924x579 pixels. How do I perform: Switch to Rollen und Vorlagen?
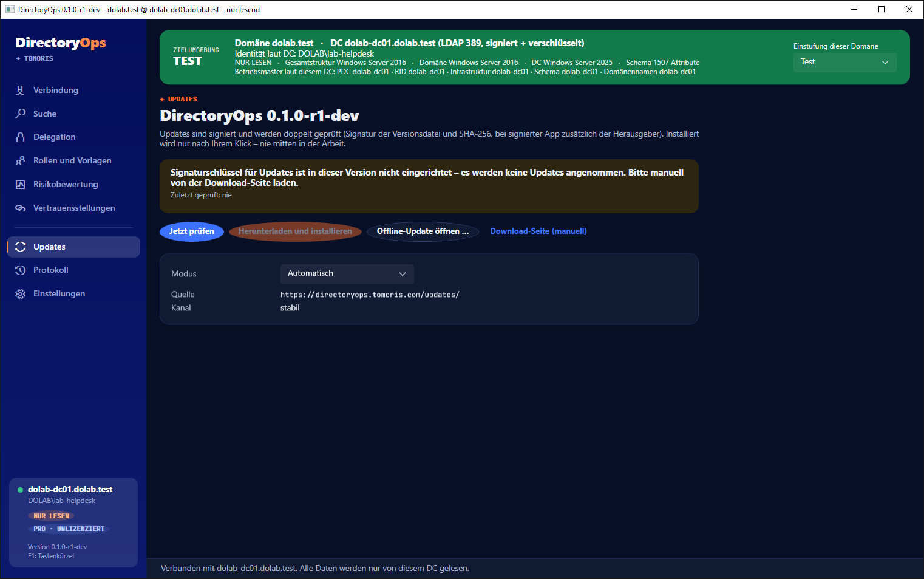pos(73,160)
